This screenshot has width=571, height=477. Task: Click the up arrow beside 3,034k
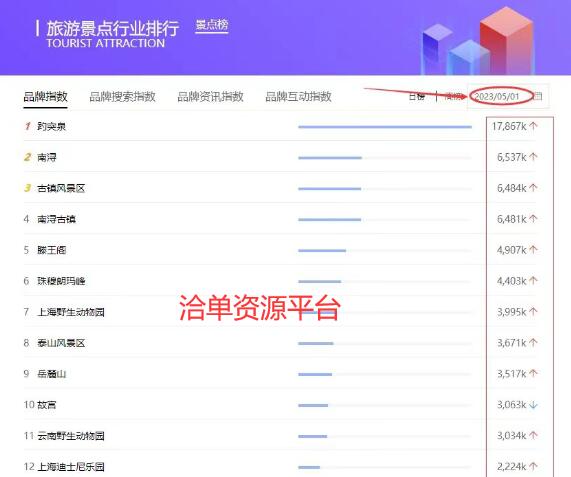(x=533, y=435)
